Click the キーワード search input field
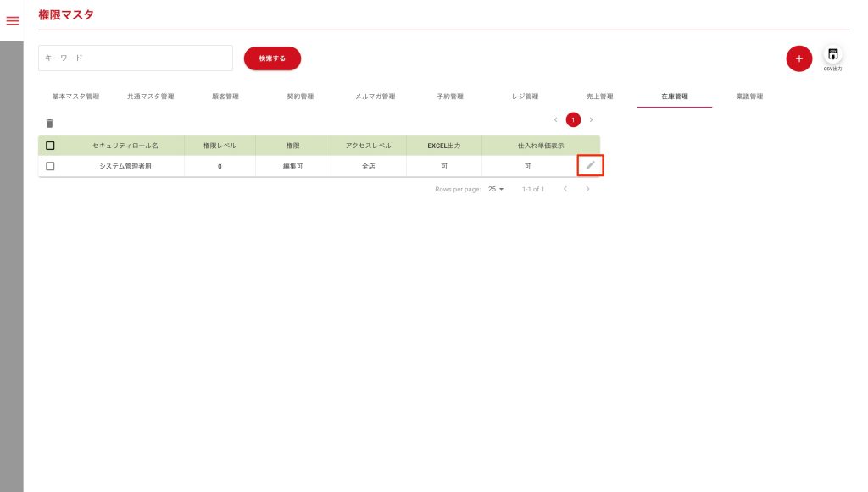This screenshot has height=492, width=868. 136,58
